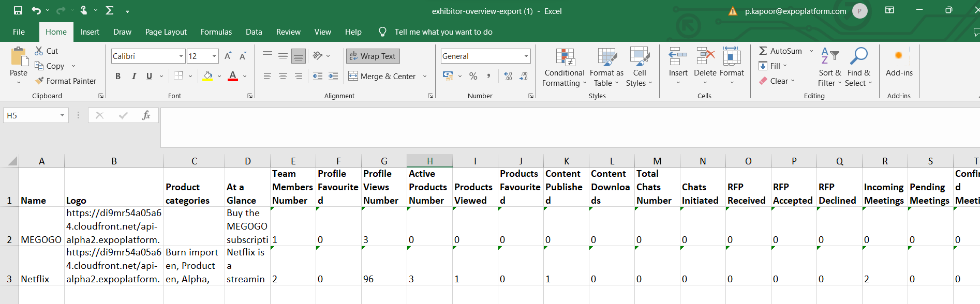The height and width of the screenshot is (304, 980).
Task: Click the Delete cells button
Action: click(x=705, y=66)
